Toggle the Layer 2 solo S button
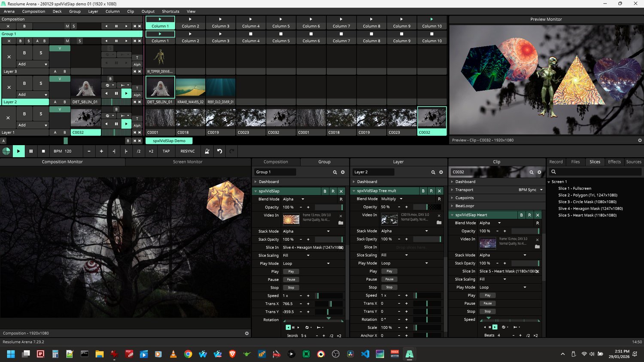Viewport: 644px width, 362px height. tap(41, 83)
